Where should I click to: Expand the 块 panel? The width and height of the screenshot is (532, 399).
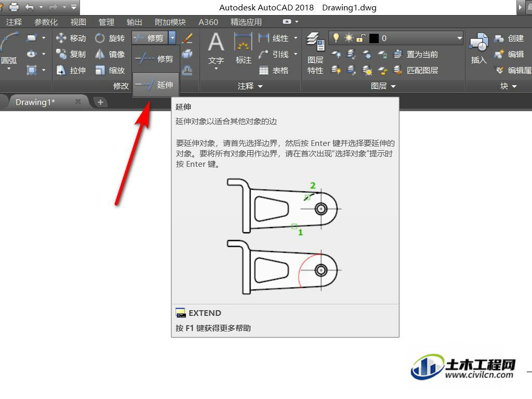click(x=508, y=86)
